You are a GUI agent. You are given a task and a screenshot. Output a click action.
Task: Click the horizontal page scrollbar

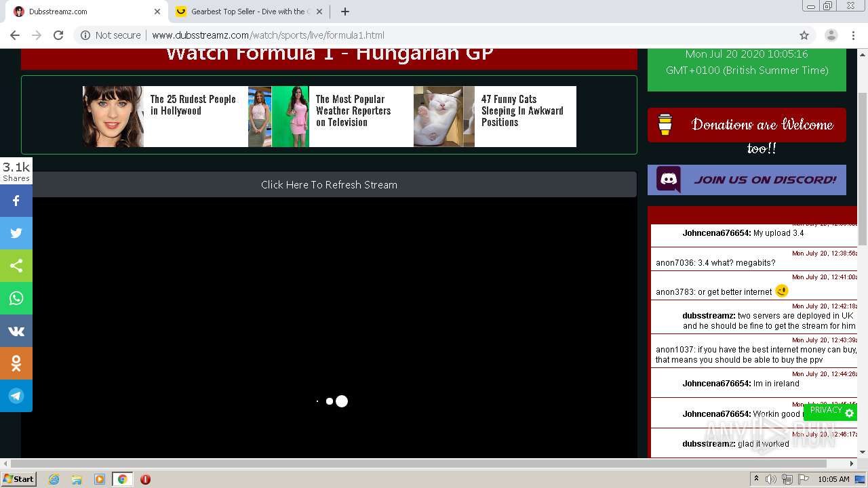[417, 464]
